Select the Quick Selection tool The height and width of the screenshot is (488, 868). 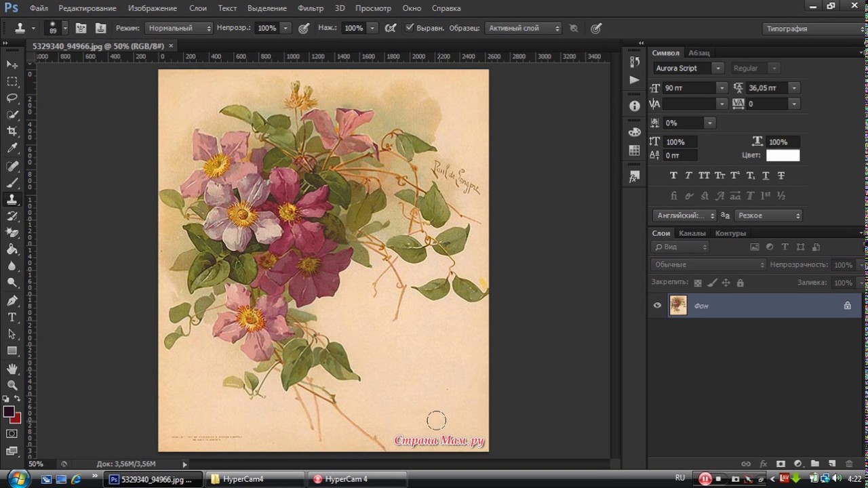pos(12,115)
